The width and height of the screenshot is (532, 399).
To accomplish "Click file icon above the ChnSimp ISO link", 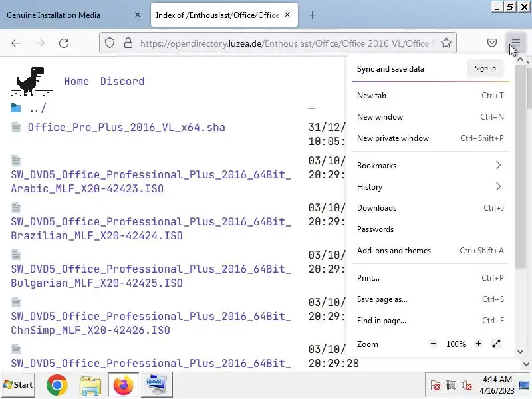I will 16,301.
